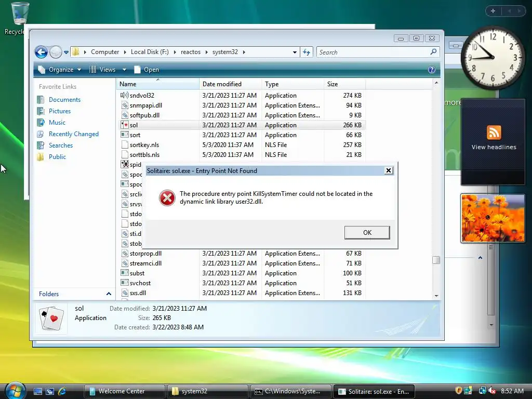Select svchost application
This screenshot has height=399, width=532.
140,283
